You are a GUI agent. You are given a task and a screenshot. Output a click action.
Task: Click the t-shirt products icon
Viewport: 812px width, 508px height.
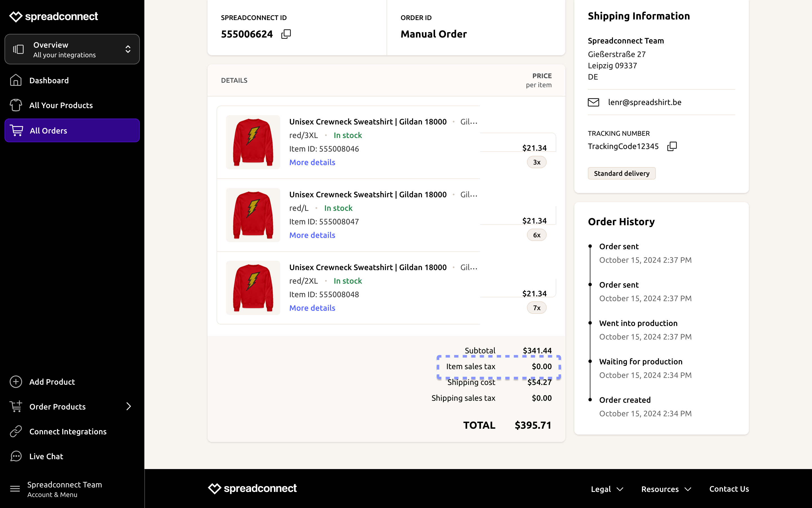coord(16,105)
